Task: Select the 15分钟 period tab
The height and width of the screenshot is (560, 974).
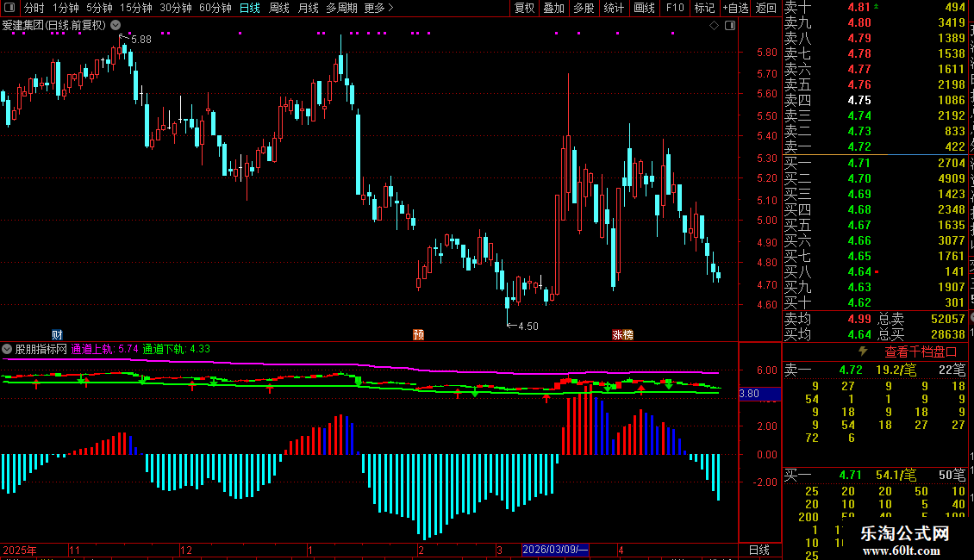Action: [135, 8]
